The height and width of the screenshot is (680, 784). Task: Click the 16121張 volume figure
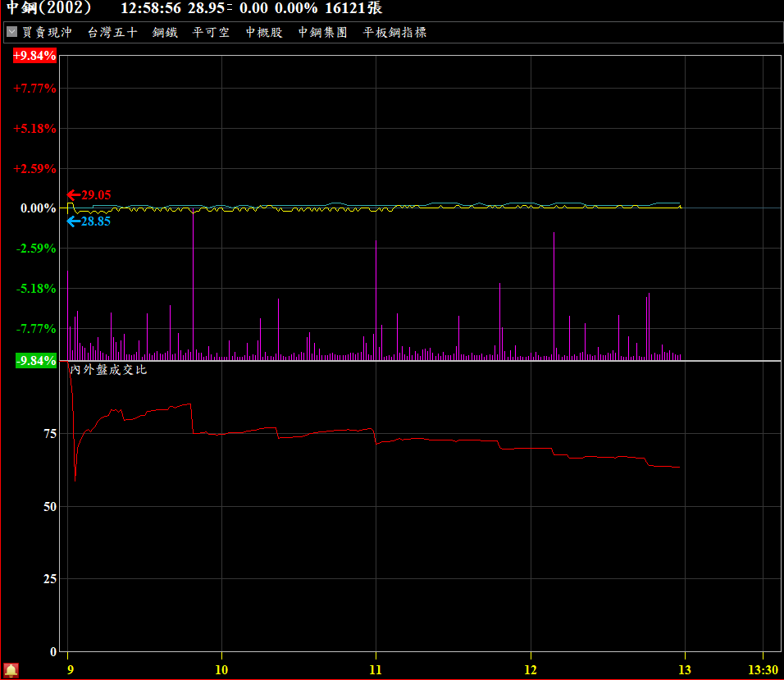coord(353,8)
